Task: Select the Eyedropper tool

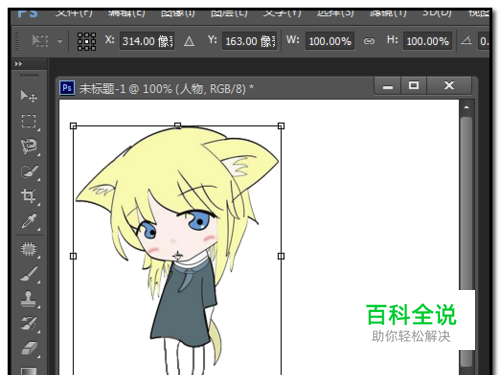Action: [x=29, y=221]
